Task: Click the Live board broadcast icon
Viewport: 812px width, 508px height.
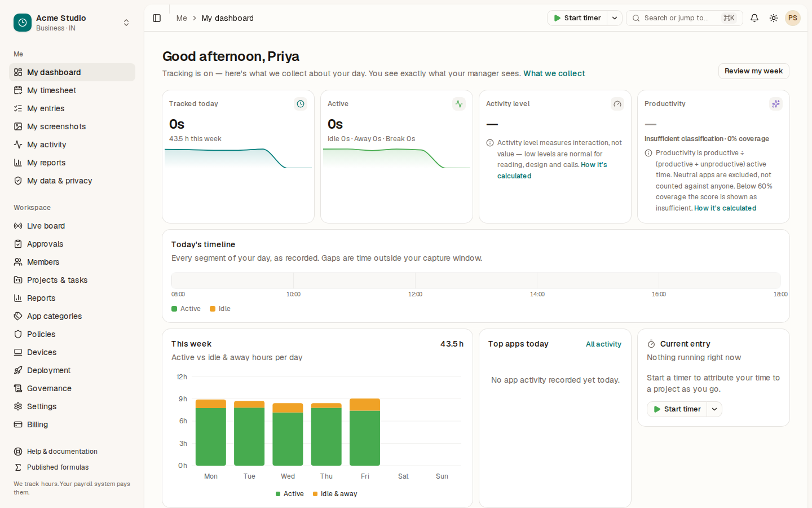Action: click(x=18, y=226)
